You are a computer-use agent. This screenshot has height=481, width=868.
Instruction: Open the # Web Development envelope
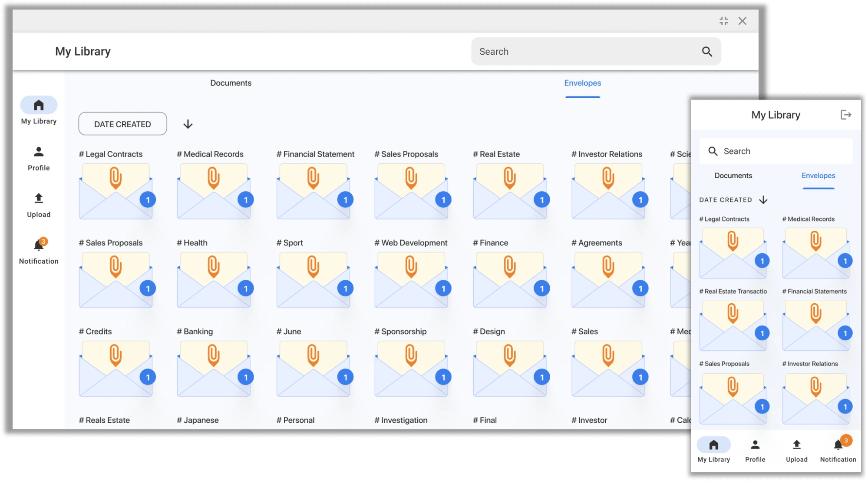[411, 279]
